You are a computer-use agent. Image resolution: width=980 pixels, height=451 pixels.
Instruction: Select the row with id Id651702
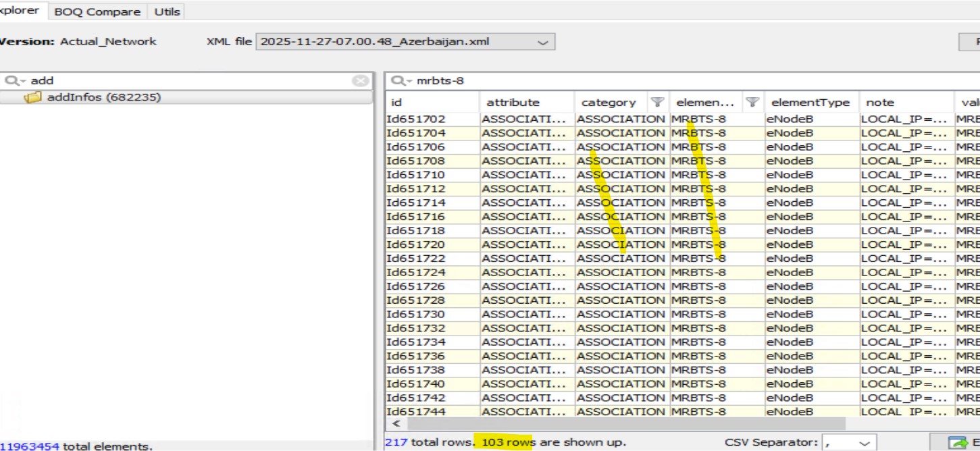[416, 120]
